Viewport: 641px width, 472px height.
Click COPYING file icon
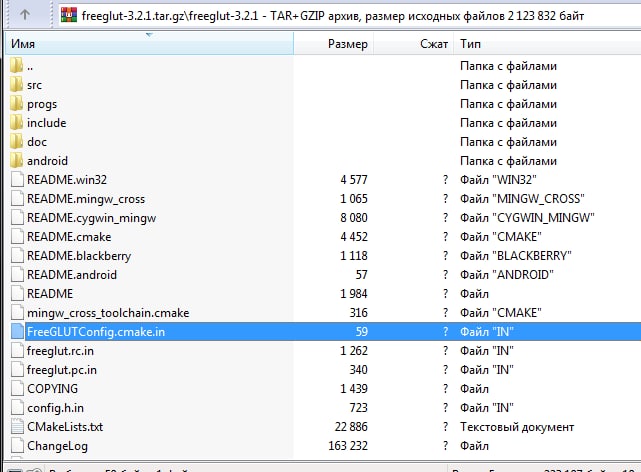[x=17, y=389]
